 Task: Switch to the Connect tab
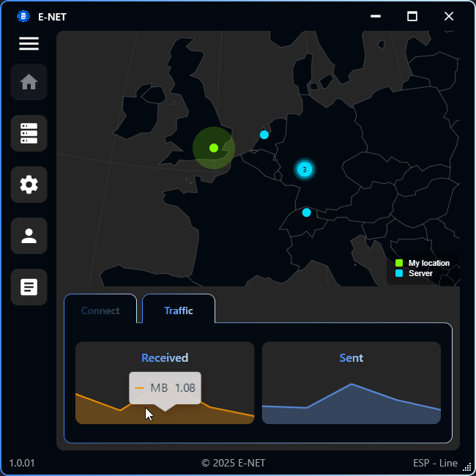[x=100, y=309]
